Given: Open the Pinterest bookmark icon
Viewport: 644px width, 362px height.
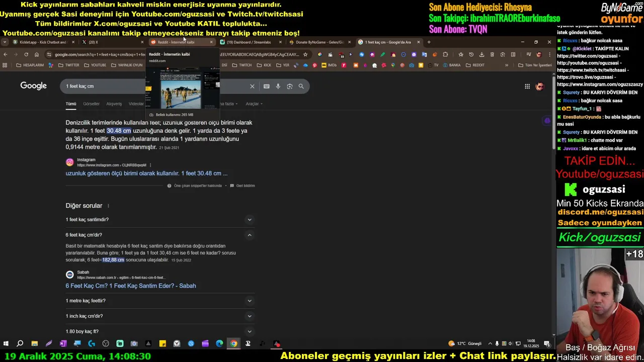Looking at the screenshot, I should click(x=314, y=65).
